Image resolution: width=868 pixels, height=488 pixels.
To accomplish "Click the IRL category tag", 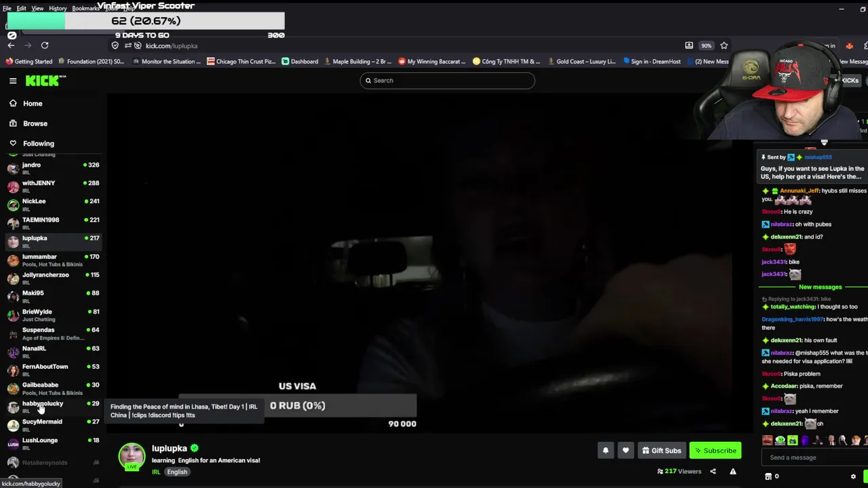I will [156, 472].
